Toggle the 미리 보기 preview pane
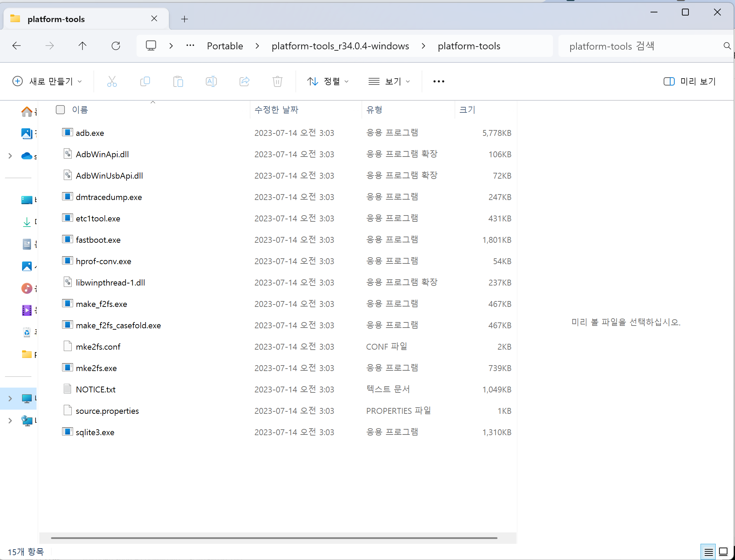The image size is (735, 560). [689, 81]
